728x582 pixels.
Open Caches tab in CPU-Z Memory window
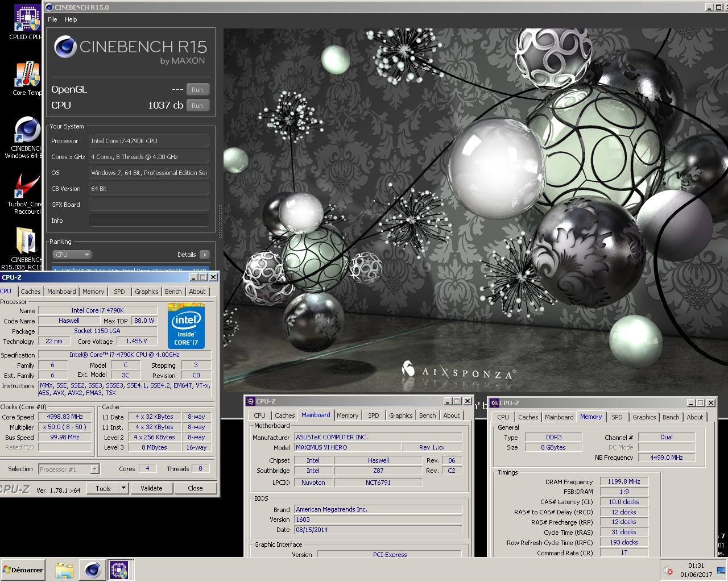528,417
